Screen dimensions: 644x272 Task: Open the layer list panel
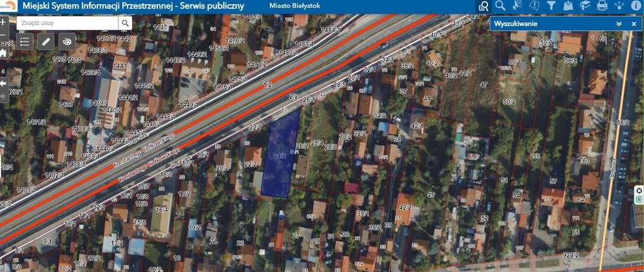point(25,42)
